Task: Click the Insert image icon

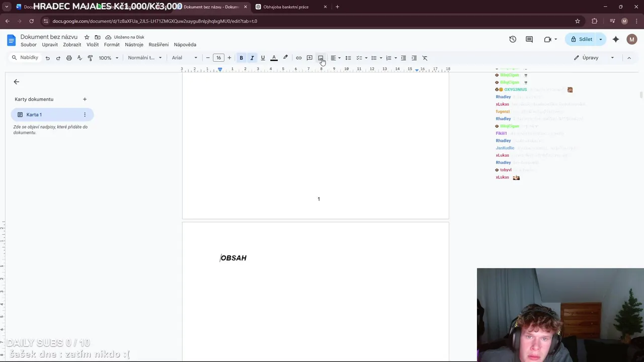Action: [320, 58]
